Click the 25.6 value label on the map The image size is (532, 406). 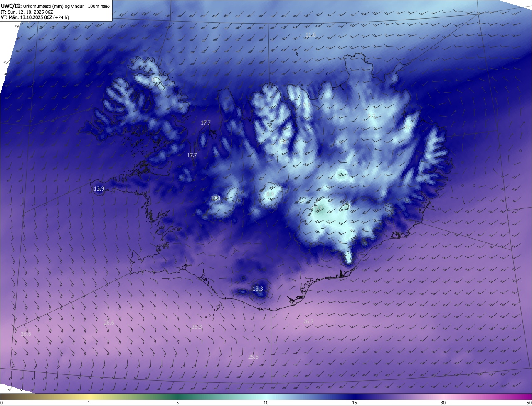(x=253, y=357)
